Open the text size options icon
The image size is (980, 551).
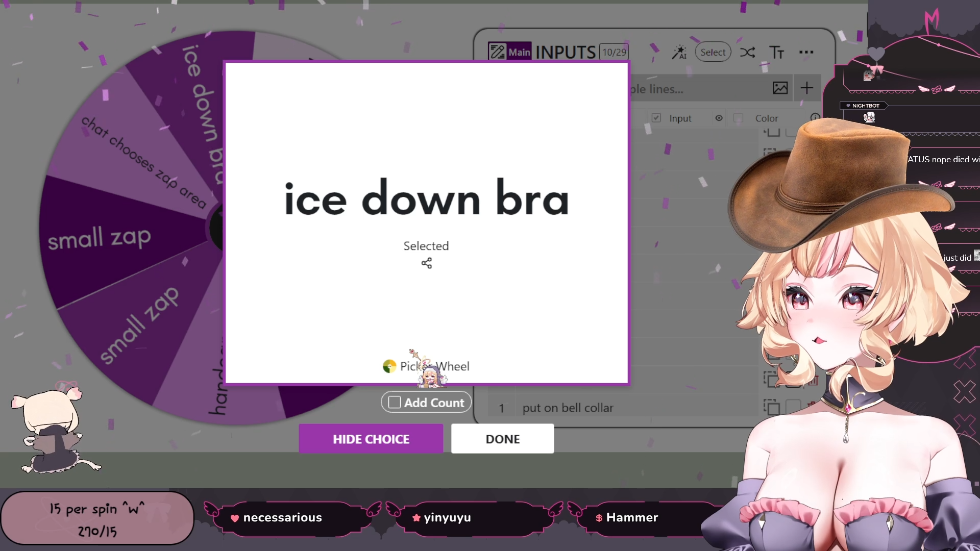[776, 52]
